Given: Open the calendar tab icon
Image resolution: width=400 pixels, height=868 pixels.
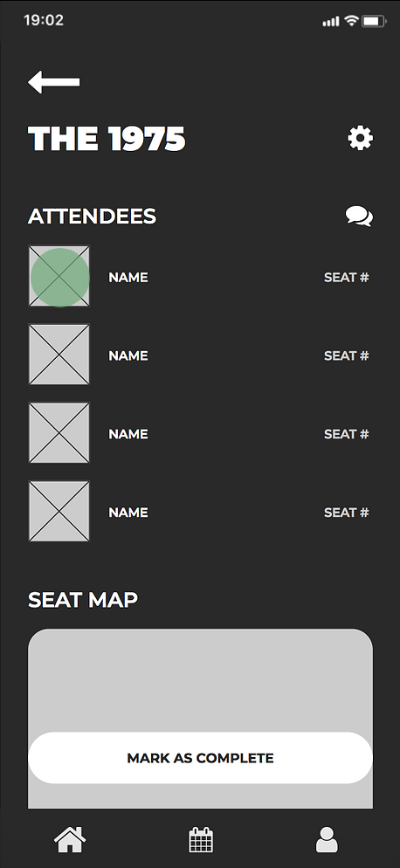Looking at the screenshot, I should coord(201,840).
